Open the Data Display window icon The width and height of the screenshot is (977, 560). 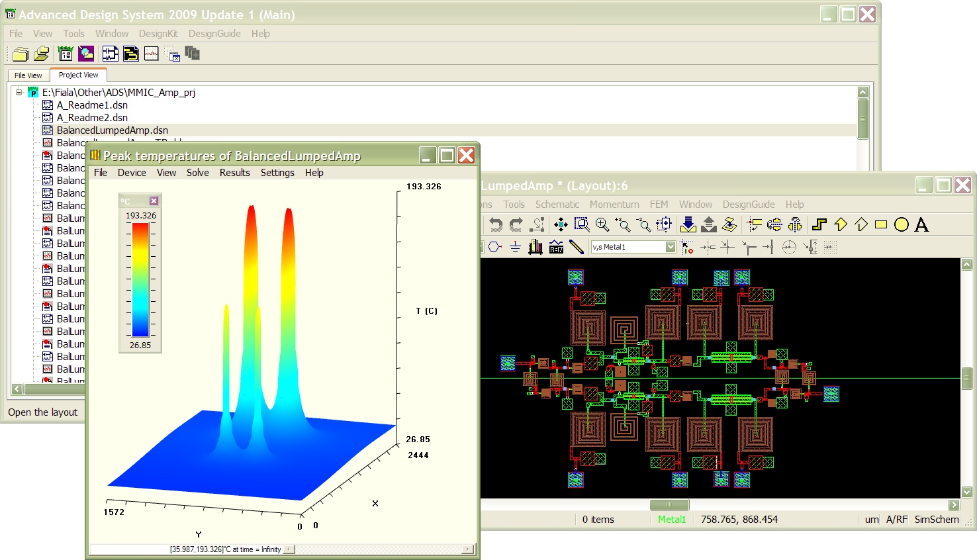pyautogui.click(x=152, y=54)
